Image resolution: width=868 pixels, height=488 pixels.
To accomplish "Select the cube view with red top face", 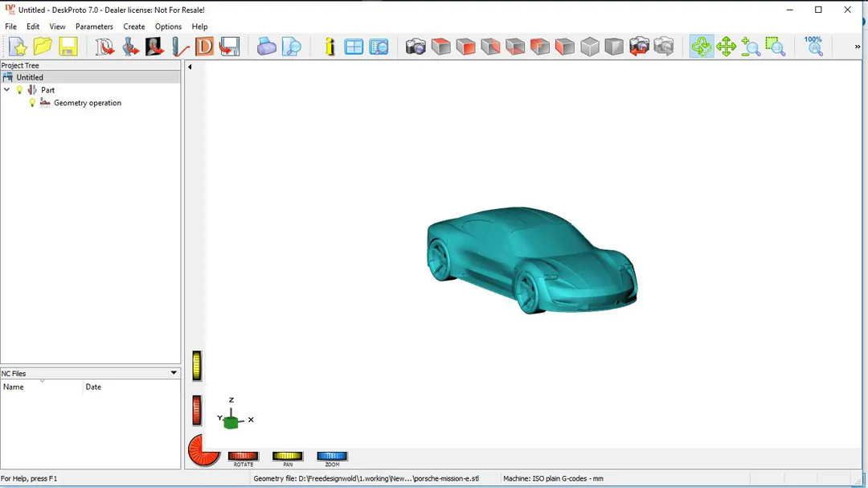I will tap(440, 47).
